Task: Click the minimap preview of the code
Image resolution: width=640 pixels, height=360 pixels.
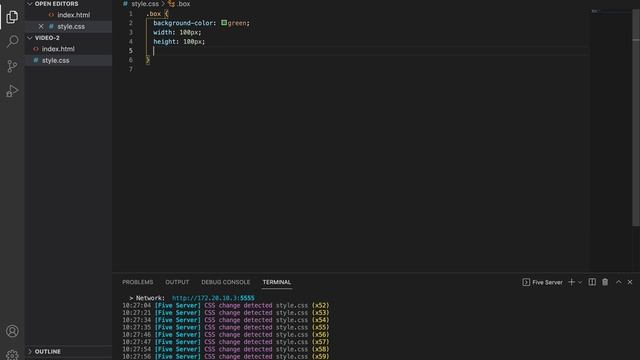Action: pyautogui.click(x=595, y=11)
